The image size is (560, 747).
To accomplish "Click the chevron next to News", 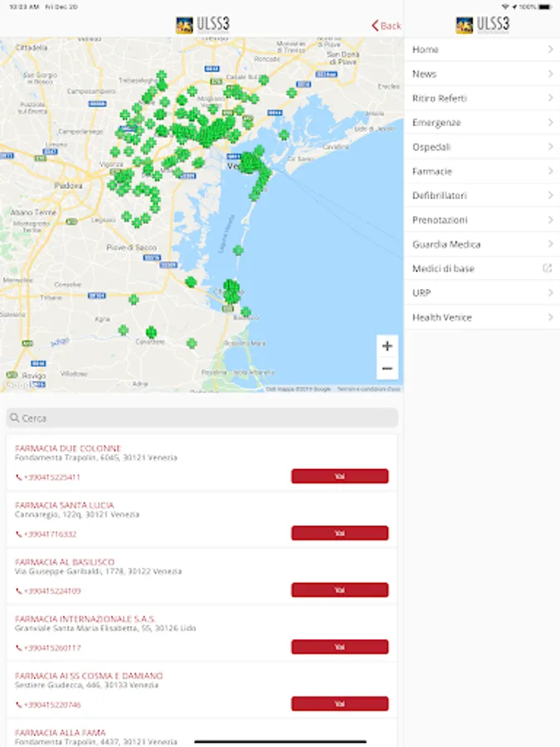I will pyautogui.click(x=550, y=73).
